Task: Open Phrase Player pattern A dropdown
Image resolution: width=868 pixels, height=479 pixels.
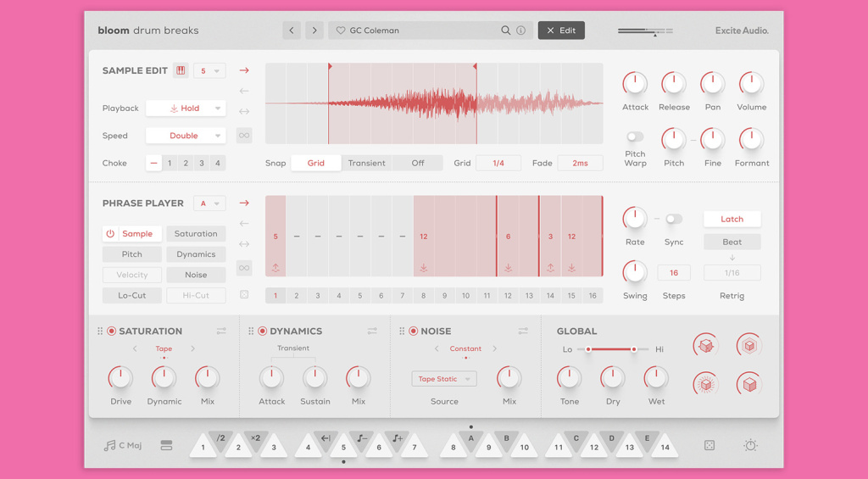Action: pos(209,203)
